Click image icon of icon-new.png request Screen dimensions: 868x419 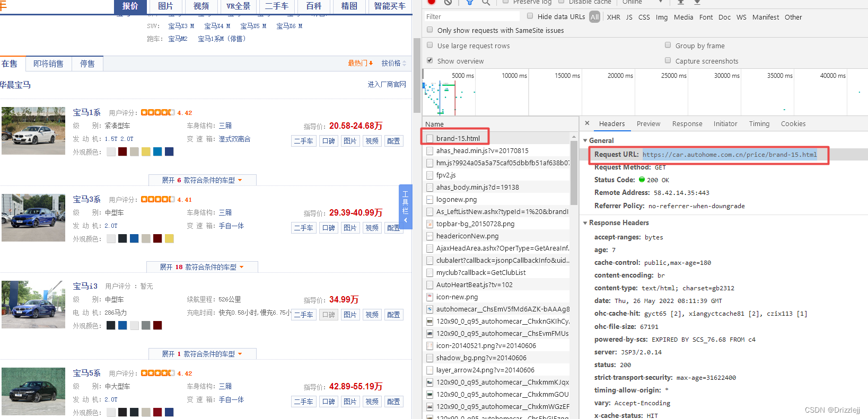(x=430, y=297)
